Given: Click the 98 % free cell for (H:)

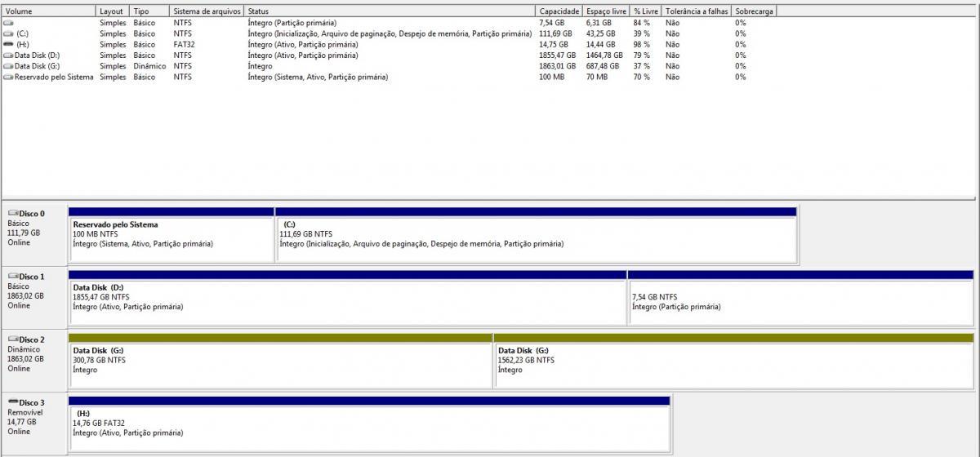Looking at the screenshot, I should [x=642, y=44].
